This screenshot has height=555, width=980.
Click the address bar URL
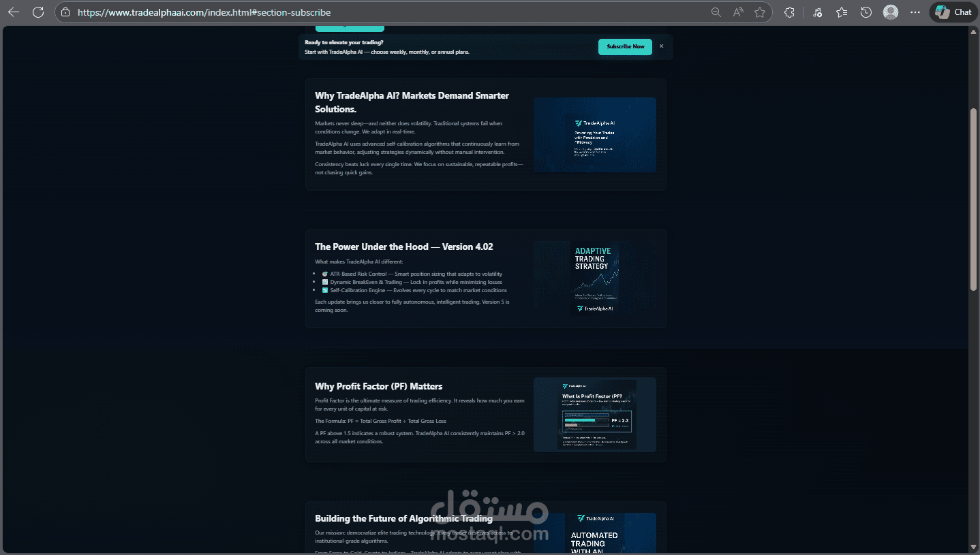point(204,12)
